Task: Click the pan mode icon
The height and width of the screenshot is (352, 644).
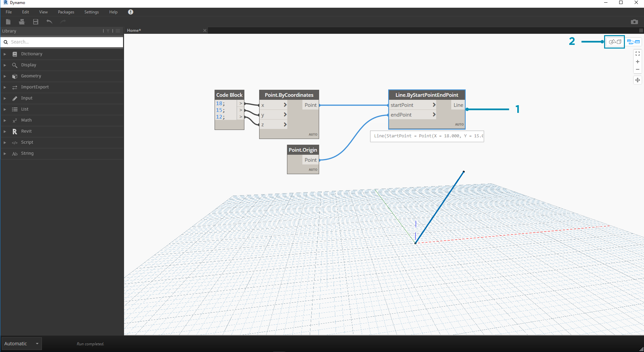Action: click(x=637, y=80)
